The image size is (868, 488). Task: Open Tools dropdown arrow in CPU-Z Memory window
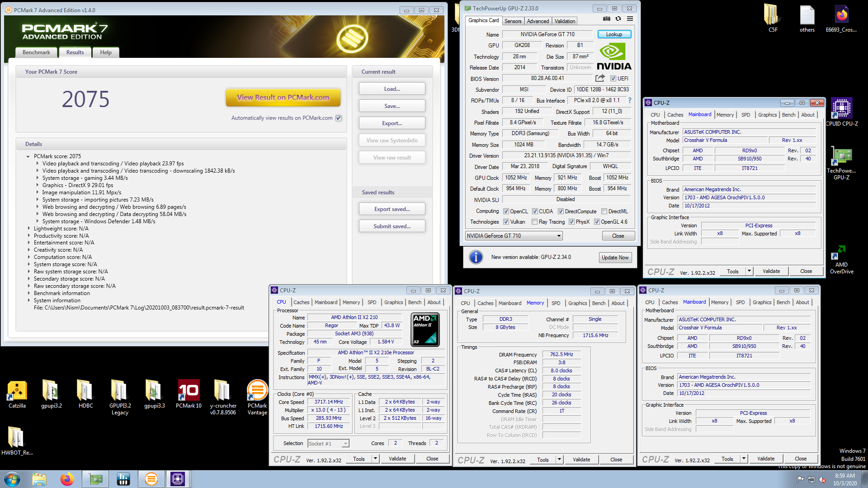pos(559,460)
